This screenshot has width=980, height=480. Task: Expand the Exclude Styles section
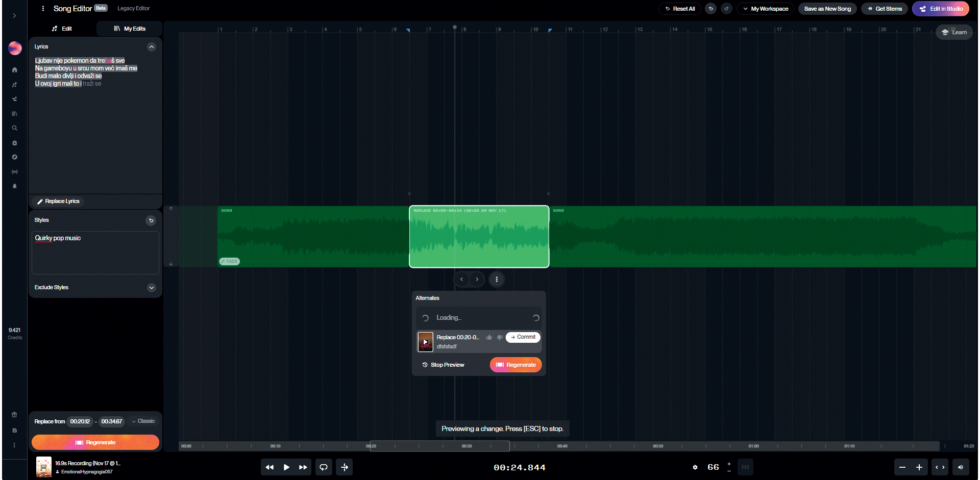coord(152,288)
